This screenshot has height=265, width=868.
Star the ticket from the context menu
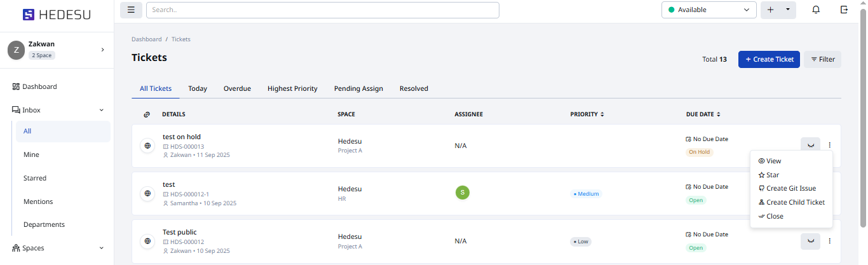click(772, 175)
